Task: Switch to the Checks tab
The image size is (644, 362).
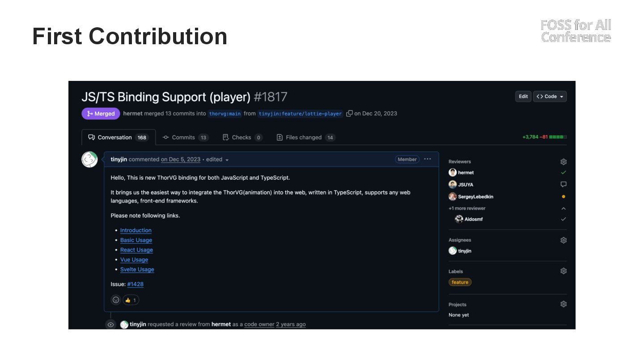Action: pyautogui.click(x=242, y=137)
